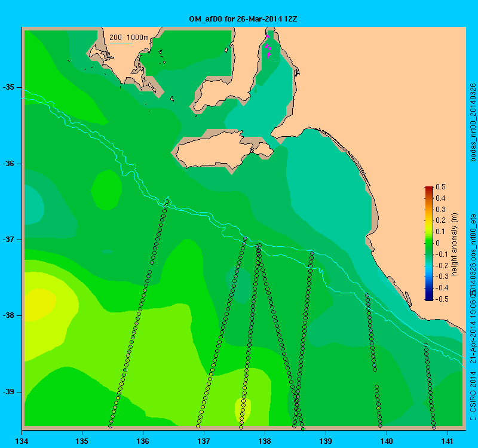
Task: Click latitude axis label "-38"
Action: coord(8,315)
